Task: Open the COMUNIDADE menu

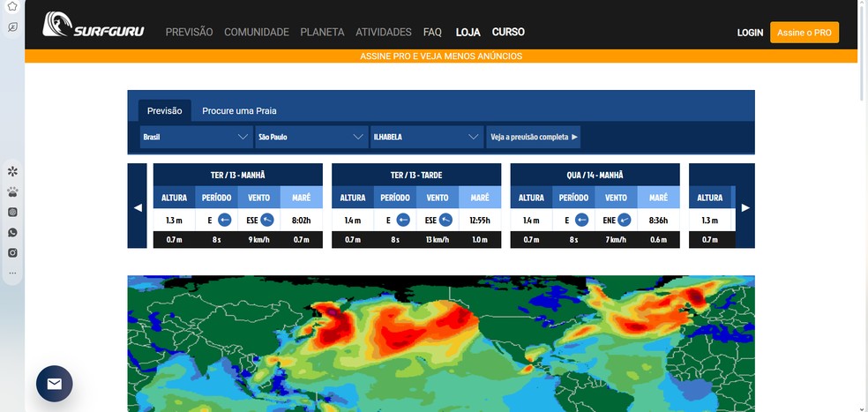Action: pyautogui.click(x=257, y=32)
